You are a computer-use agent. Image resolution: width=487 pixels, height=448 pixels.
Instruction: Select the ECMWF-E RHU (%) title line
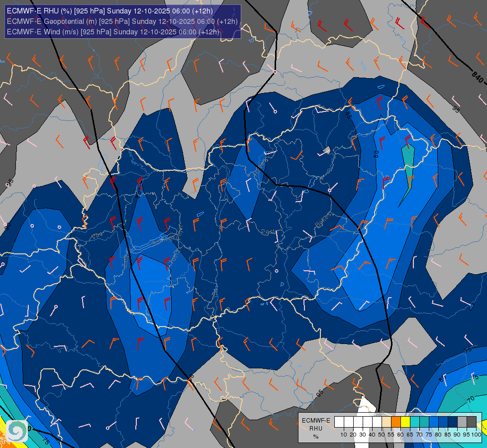(110, 11)
